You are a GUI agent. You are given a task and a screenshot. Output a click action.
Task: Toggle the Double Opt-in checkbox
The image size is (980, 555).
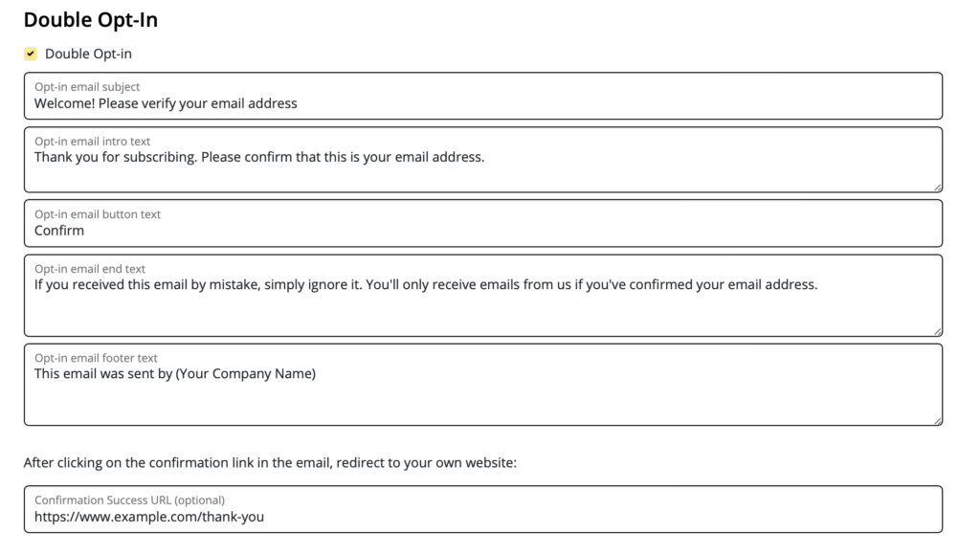click(31, 54)
